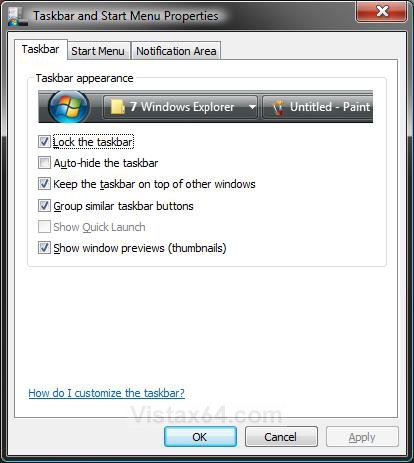Open the Notification Area tab

(176, 51)
